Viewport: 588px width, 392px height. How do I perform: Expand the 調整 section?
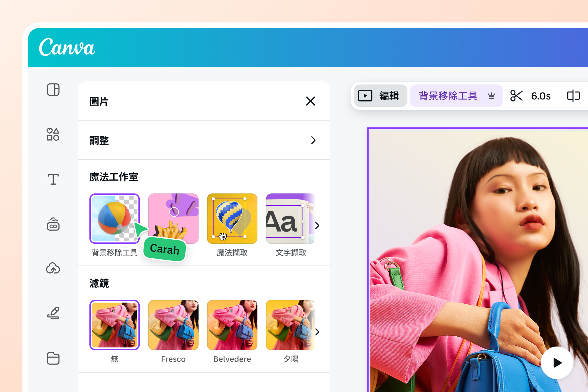(x=204, y=140)
